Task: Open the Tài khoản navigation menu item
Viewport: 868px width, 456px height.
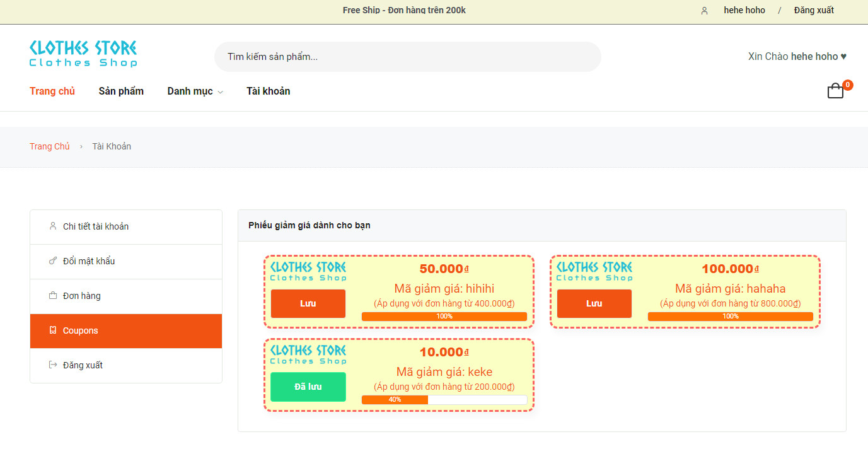Action: point(268,91)
